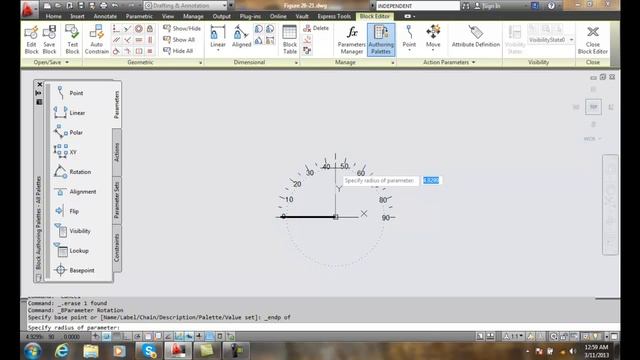Open the Manage panel dialog launcher arrow
This screenshot has height=360, width=640.
(393, 63)
